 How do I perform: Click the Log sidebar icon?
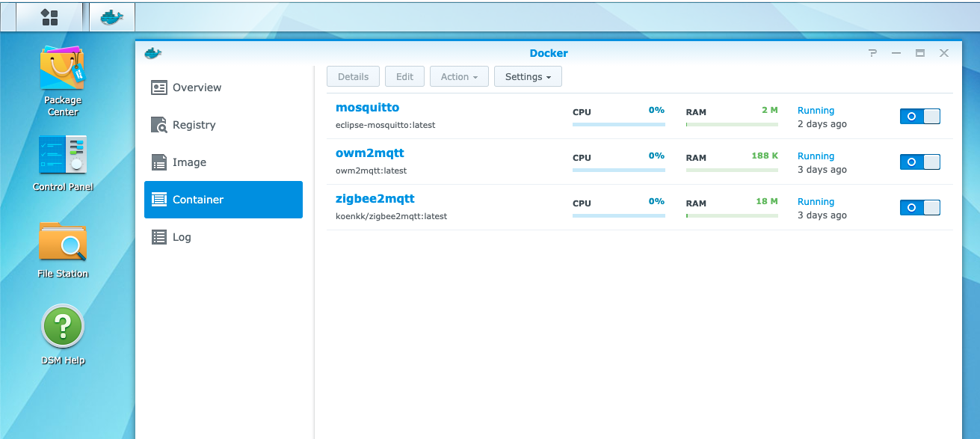click(158, 237)
